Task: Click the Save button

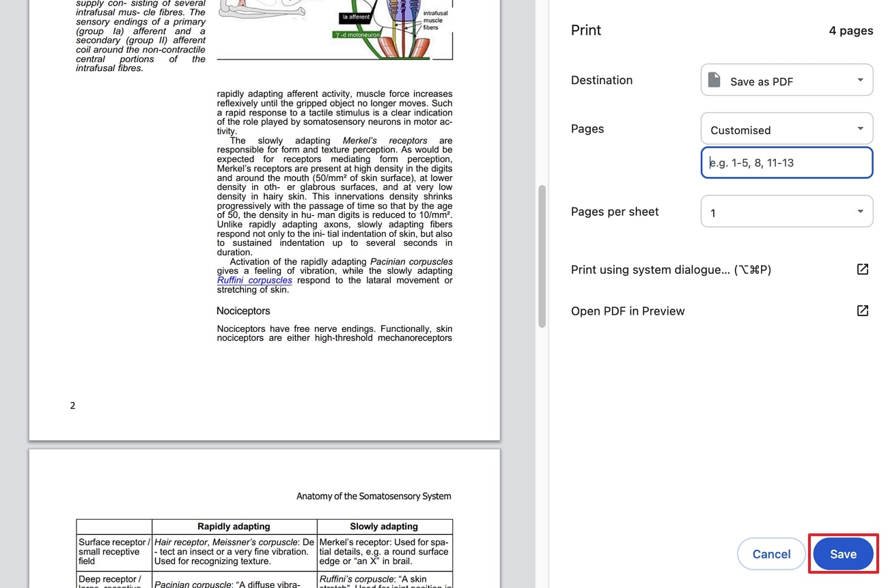Action: tap(843, 554)
